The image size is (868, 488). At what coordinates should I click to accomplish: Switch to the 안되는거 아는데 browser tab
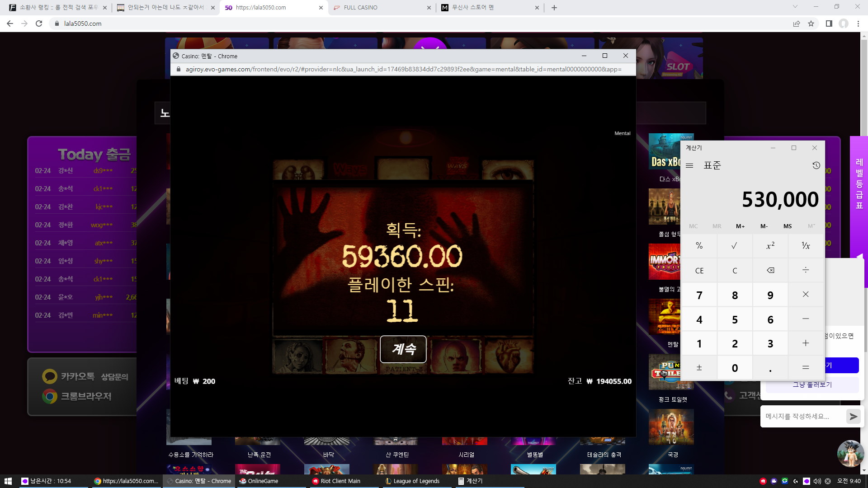(x=165, y=8)
